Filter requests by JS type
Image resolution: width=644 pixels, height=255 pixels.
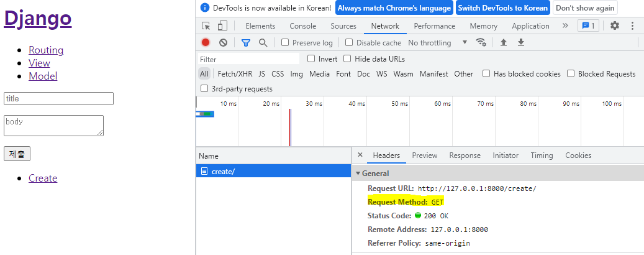point(261,74)
